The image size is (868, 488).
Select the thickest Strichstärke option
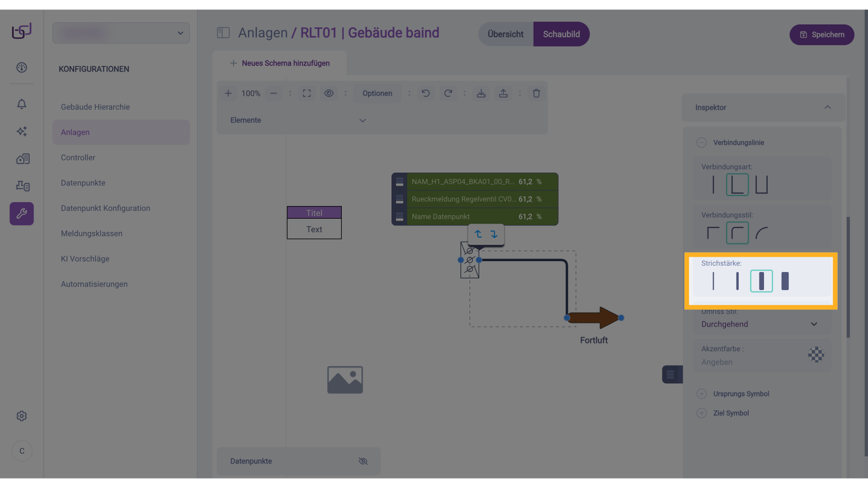(x=785, y=281)
